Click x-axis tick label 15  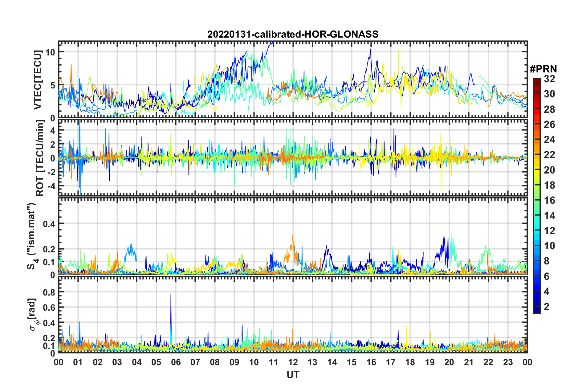tap(352, 362)
